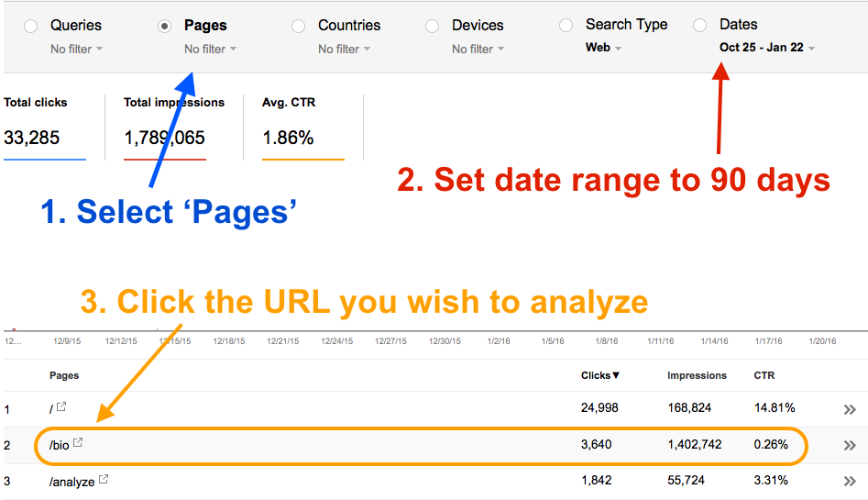Select the Countries radio button
This screenshot has height=500, width=868.
299,26
